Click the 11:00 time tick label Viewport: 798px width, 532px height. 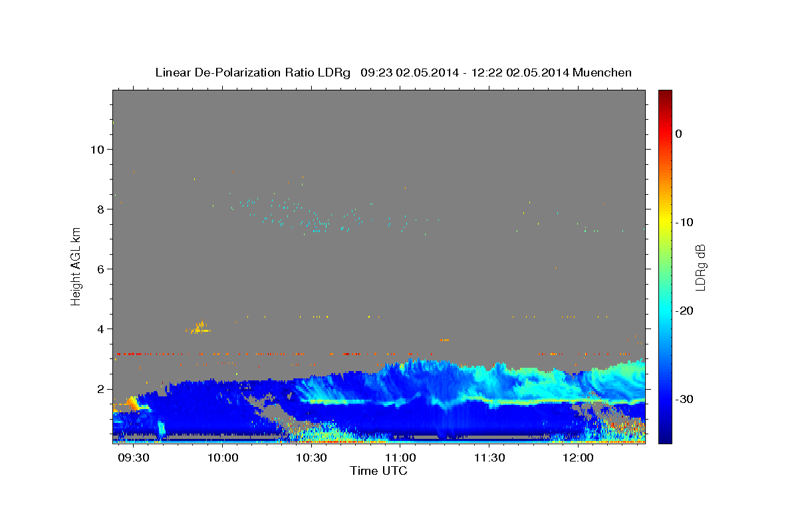pyautogui.click(x=400, y=458)
